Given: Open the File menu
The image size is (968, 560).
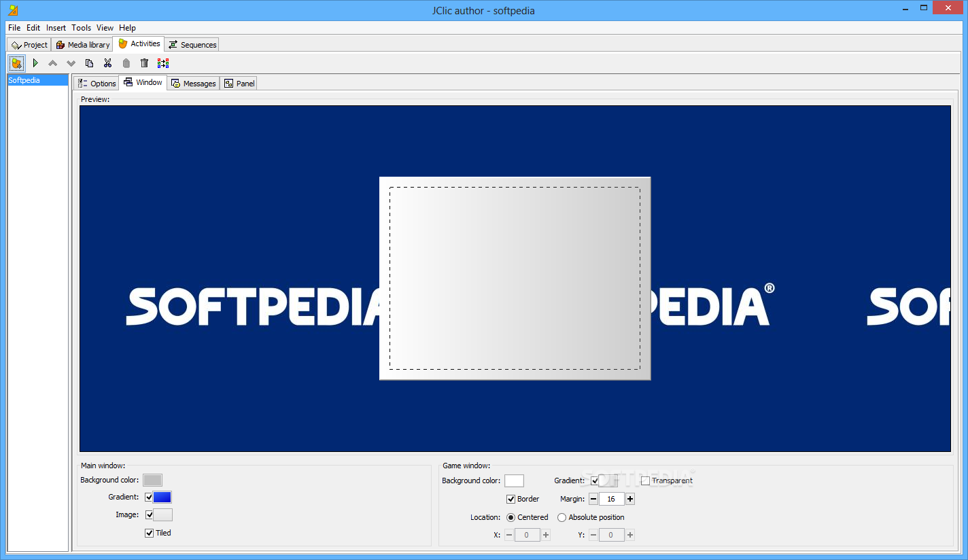Looking at the screenshot, I should click(x=14, y=28).
